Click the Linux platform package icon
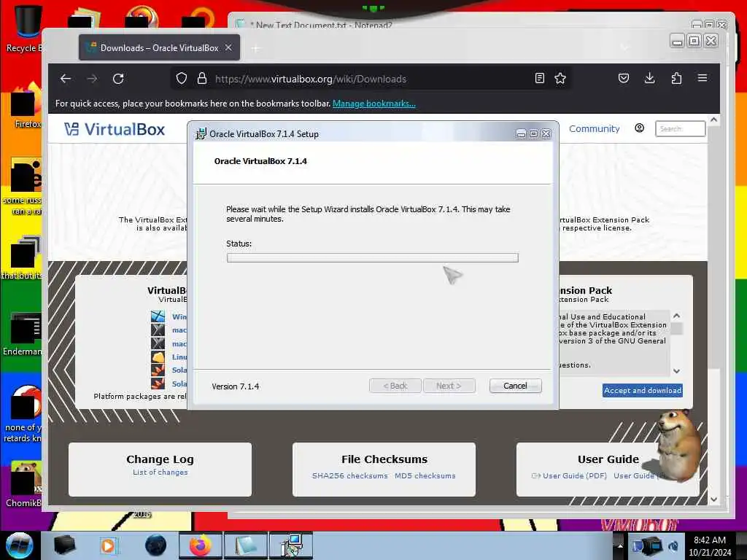This screenshot has height=560, width=747. 158,357
